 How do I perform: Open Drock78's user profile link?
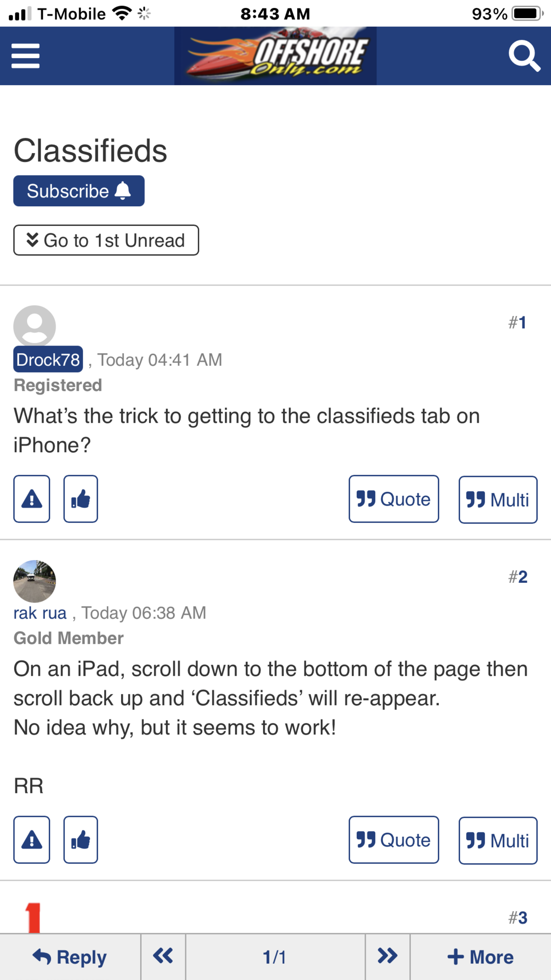pyautogui.click(x=48, y=359)
